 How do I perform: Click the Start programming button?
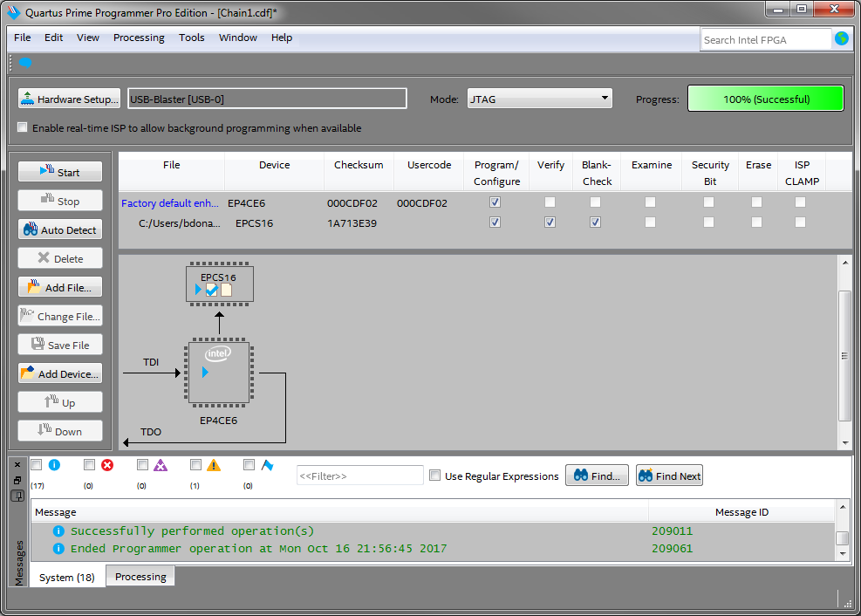tap(60, 172)
